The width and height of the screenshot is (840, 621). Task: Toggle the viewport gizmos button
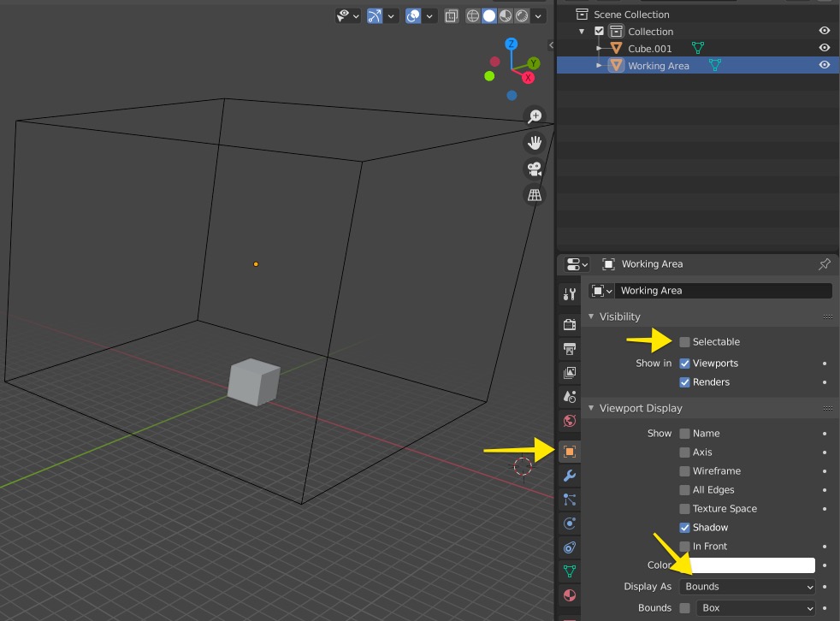(x=375, y=16)
